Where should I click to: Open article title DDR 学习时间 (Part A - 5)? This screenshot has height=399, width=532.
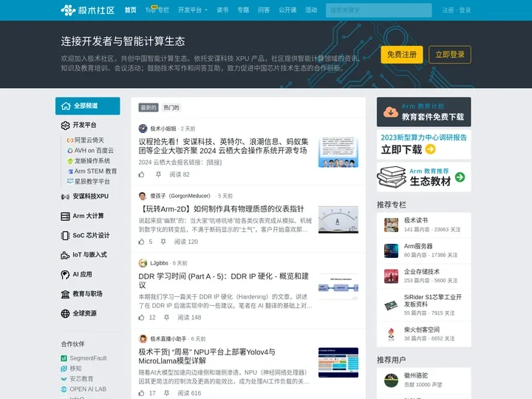click(x=224, y=280)
